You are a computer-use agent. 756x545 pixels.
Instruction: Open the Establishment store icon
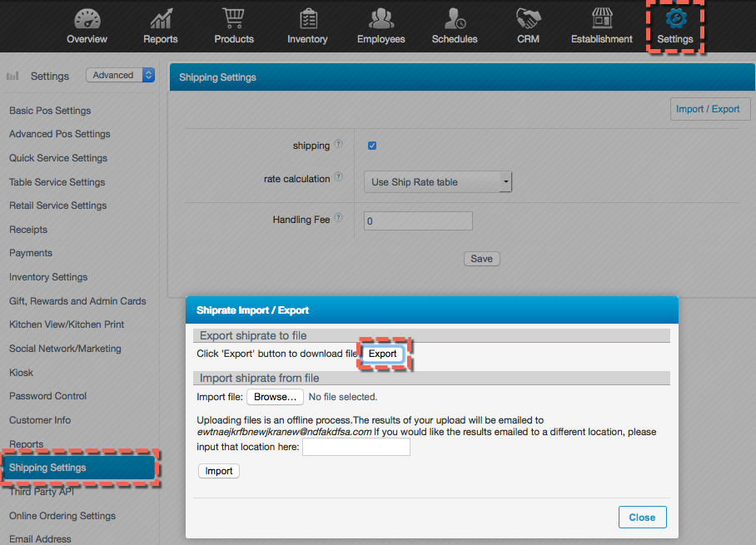pyautogui.click(x=601, y=20)
